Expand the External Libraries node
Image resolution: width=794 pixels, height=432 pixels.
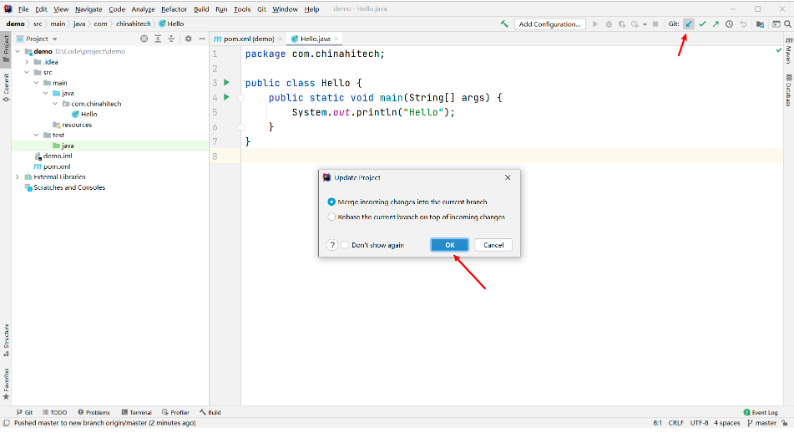(x=18, y=177)
